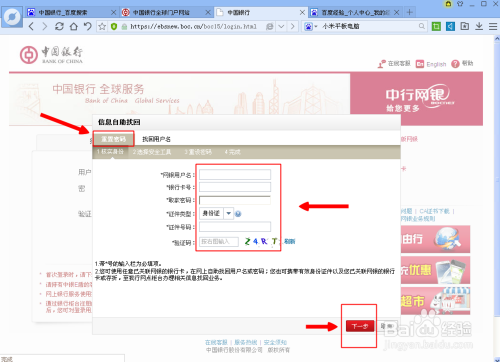Click the yellow icon in the title bar
Image resolution: width=500 pixels, height=362 pixels.
449,4
